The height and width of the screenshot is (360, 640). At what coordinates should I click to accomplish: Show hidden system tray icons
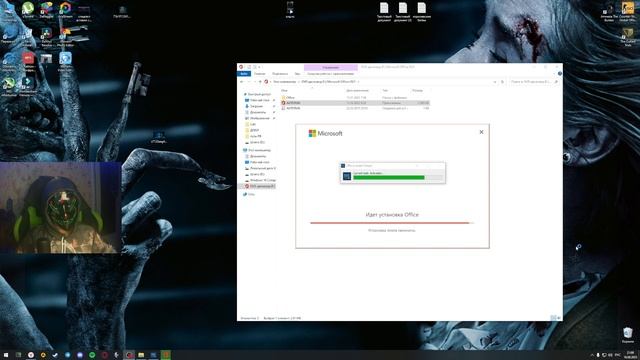pos(592,355)
